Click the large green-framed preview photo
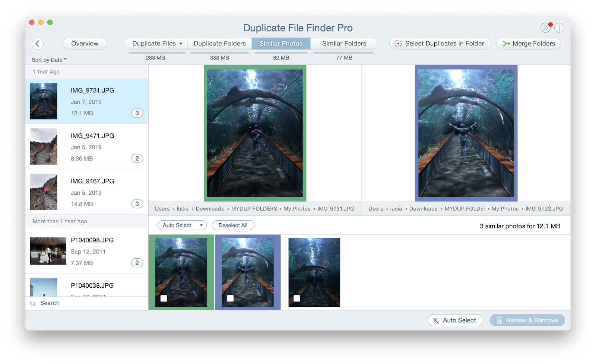 tap(255, 133)
